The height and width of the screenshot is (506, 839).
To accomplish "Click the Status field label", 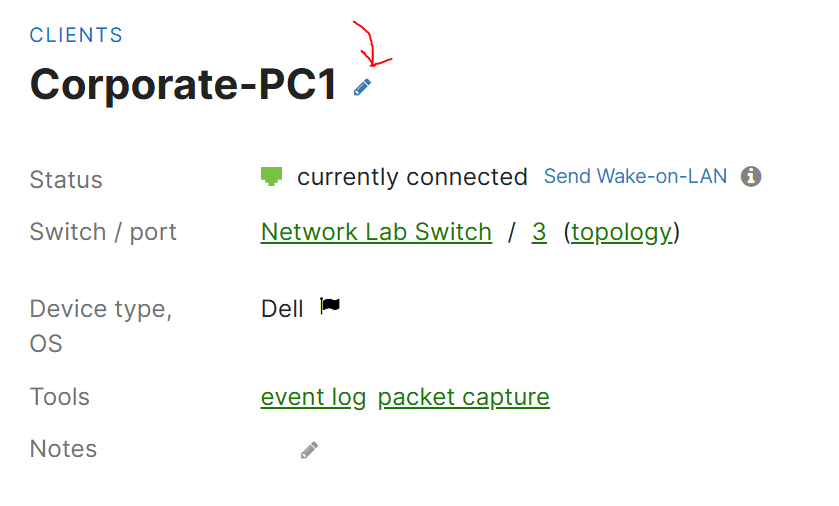I will (66, 180).
